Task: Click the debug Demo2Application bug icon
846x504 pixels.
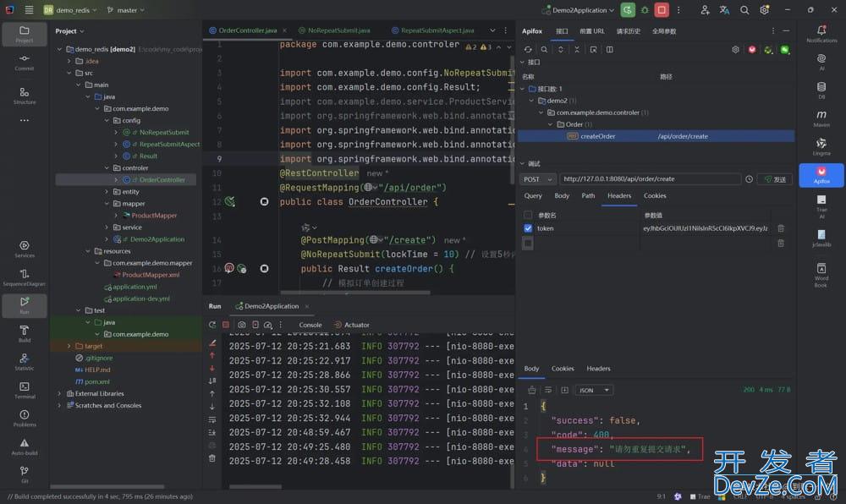Action: pos(645,9)
